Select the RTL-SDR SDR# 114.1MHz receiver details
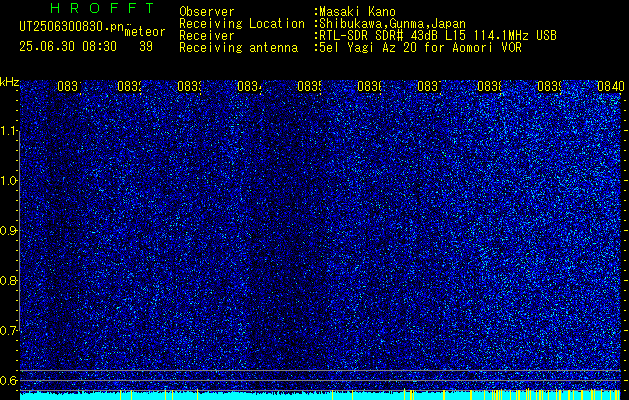The image size is (629, 400). point(438,36)
